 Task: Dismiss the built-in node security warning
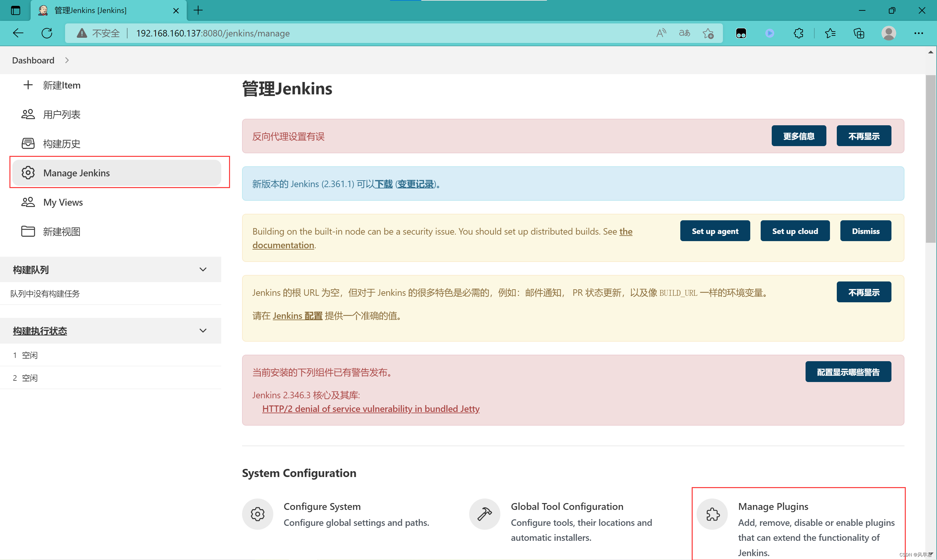865,231
